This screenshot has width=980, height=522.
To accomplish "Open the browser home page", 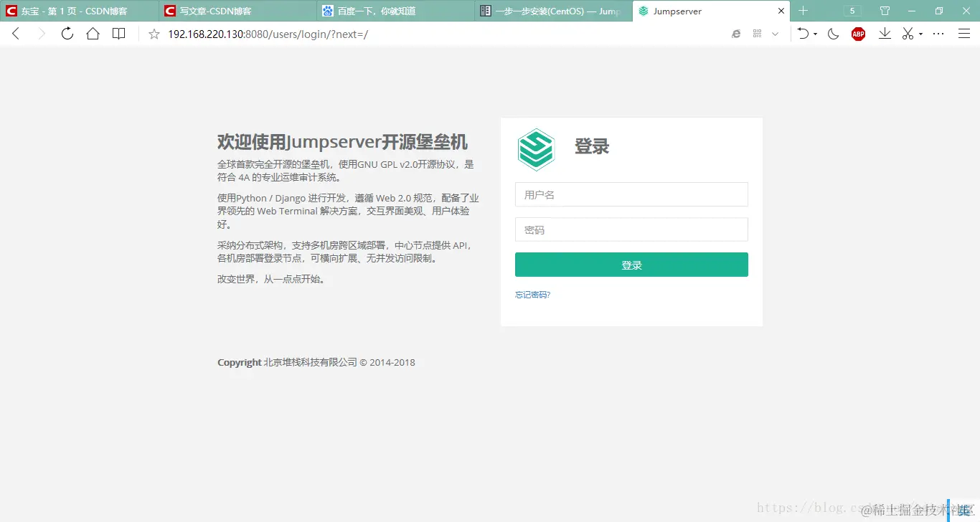I will pos(93,34).
